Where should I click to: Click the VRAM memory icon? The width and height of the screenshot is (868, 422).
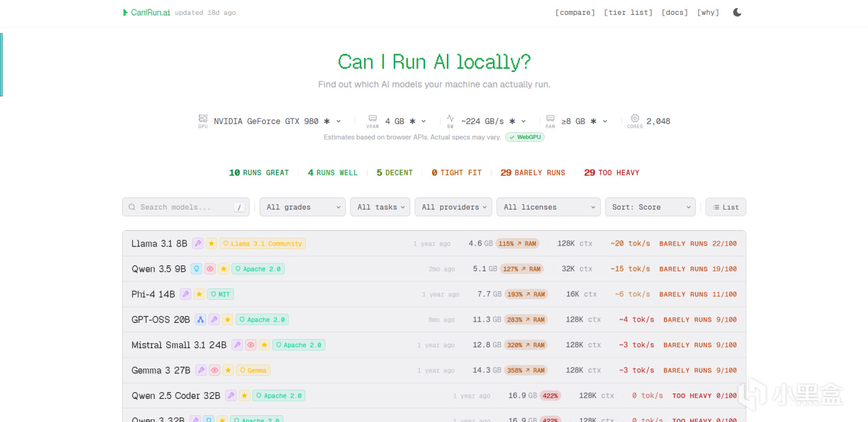pyautogui.click(x=372, y=118)
